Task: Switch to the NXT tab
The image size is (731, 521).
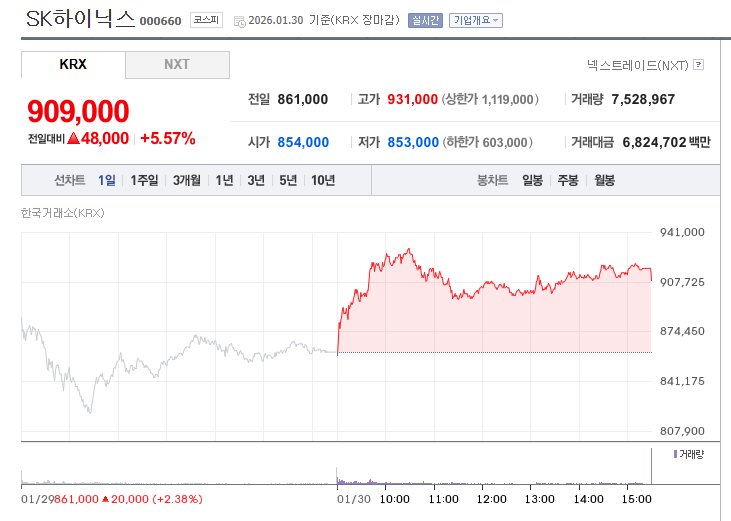Action: tap(177, 65)
